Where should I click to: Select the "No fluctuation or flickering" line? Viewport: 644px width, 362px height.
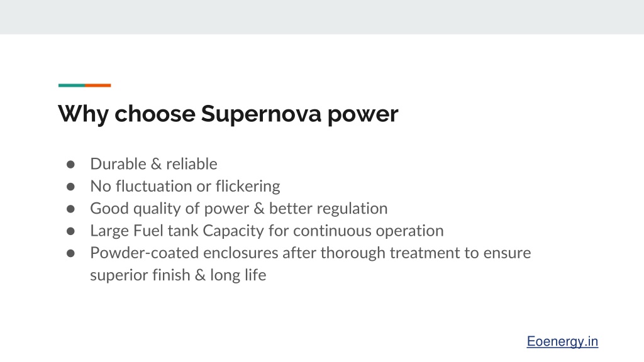click(x=186, y=186)
